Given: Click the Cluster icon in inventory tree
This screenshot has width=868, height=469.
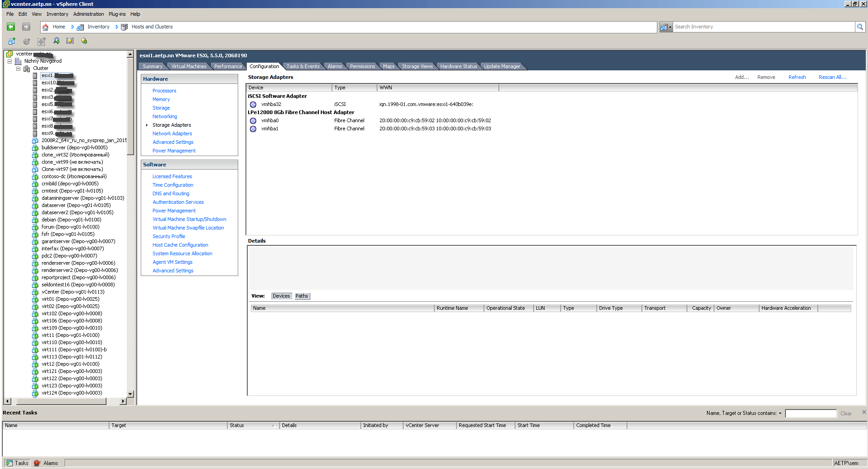Looking at the screenshot, I should [x=27, y=69].
